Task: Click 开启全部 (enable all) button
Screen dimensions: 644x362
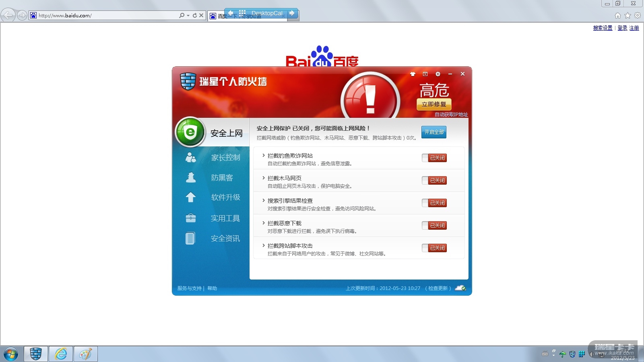Action: (x=434, y=132)
